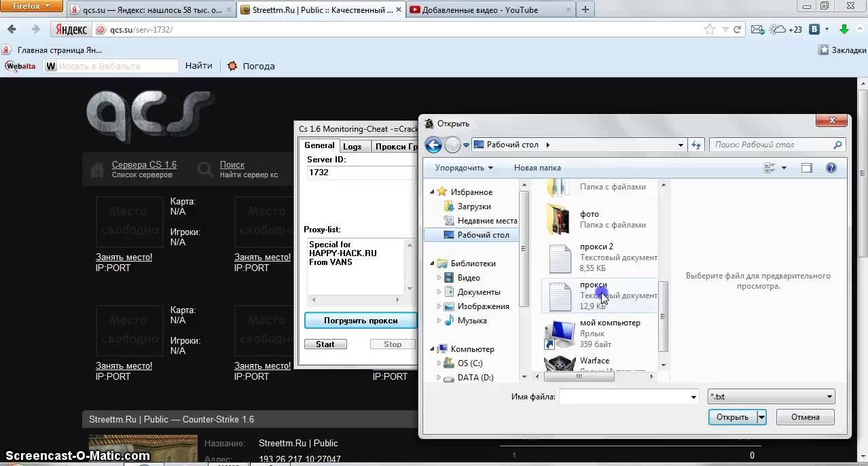The image size is (868, 466).
Task: Click Webalta logo in toolbar
Action: [20, 66]
